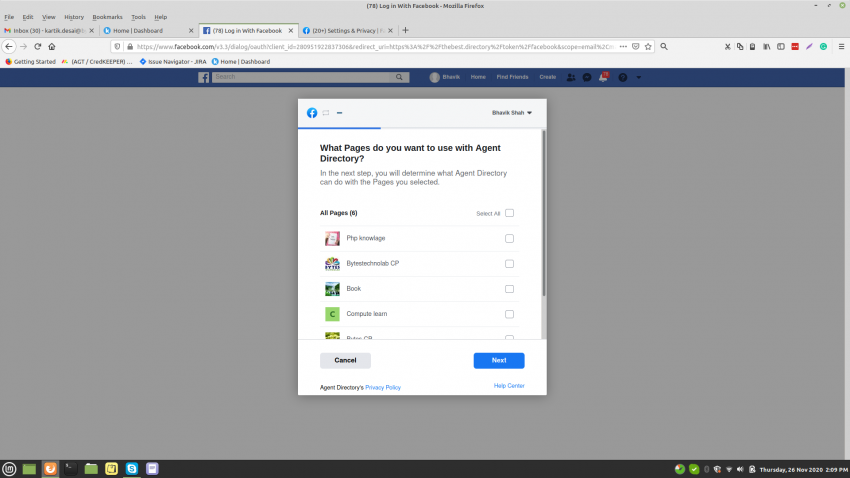This screenshot has width=850, height=478.
Task: Check the Select All checkbox
Action: point(509,213)
